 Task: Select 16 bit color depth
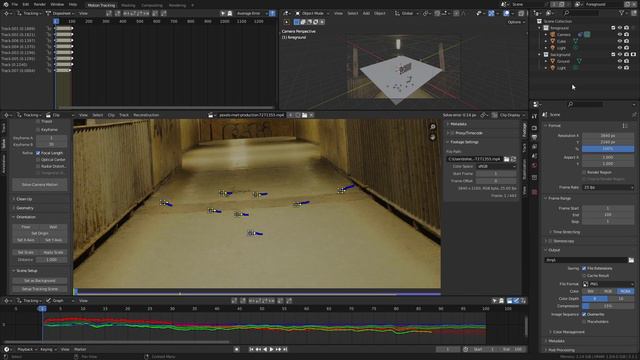pos(621,299)
